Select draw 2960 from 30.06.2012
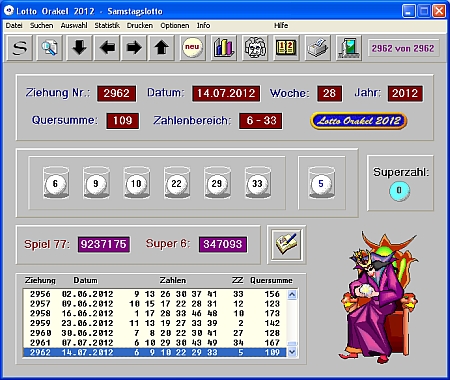 155,333
